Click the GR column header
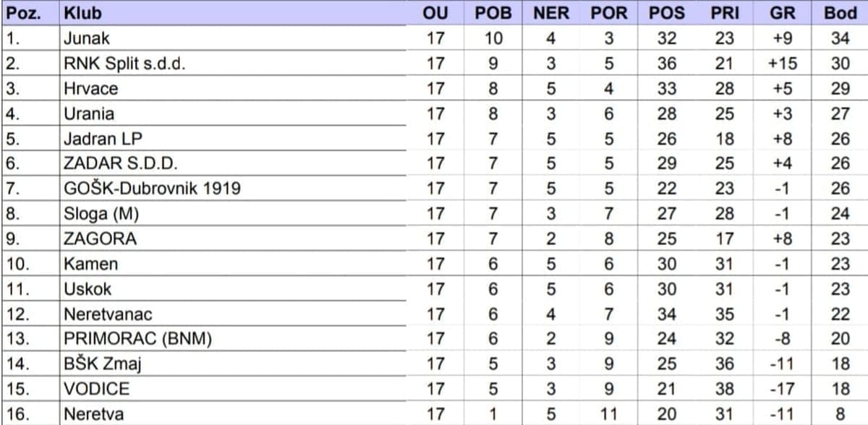This screenshot has height=425, width=868. tap(782, 13)
